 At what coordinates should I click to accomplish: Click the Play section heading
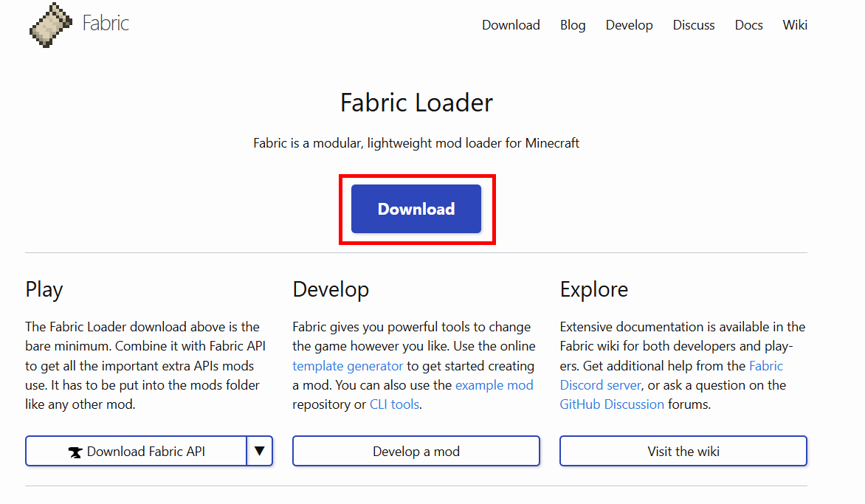pos(44,290)
